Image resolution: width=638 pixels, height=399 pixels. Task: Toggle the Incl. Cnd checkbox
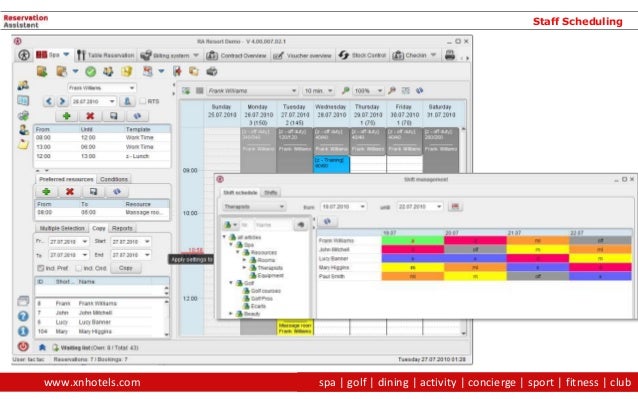pyautogui.click(x=79, y=268)
